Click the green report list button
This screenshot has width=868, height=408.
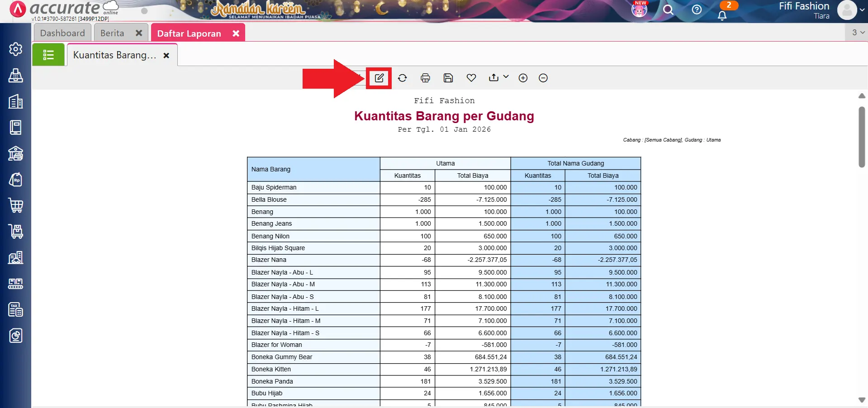point(48,55)
